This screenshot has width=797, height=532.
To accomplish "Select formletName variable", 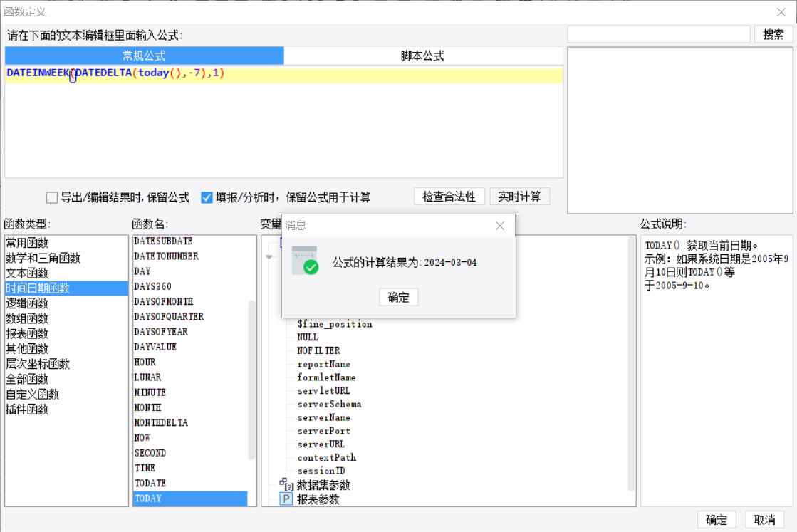I will (x=326, y=377).
